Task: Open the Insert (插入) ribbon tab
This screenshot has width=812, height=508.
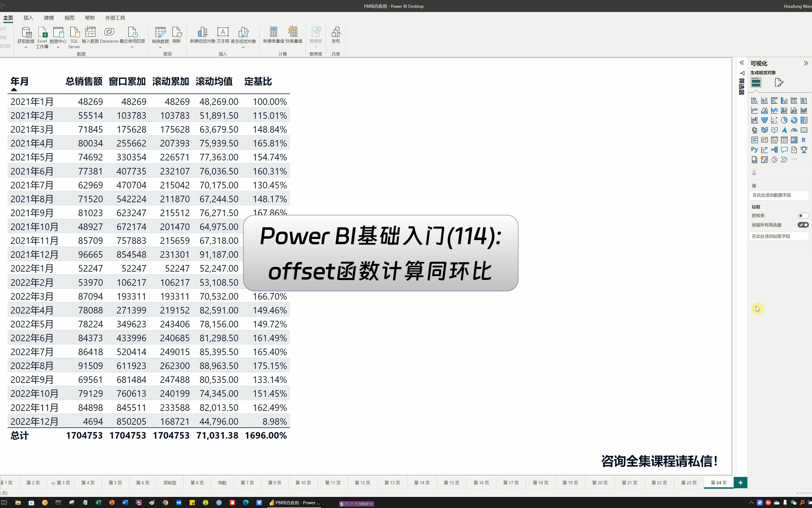Action: pyautogui.click(x=28, y=18)
